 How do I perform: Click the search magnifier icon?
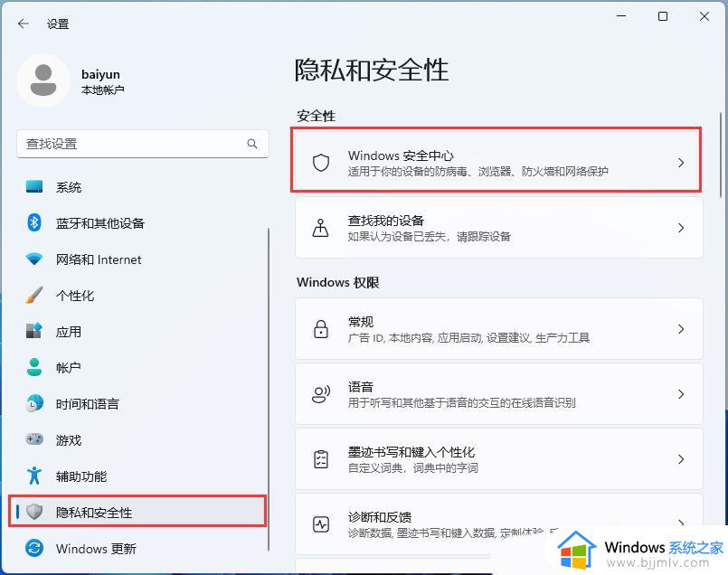252,144
